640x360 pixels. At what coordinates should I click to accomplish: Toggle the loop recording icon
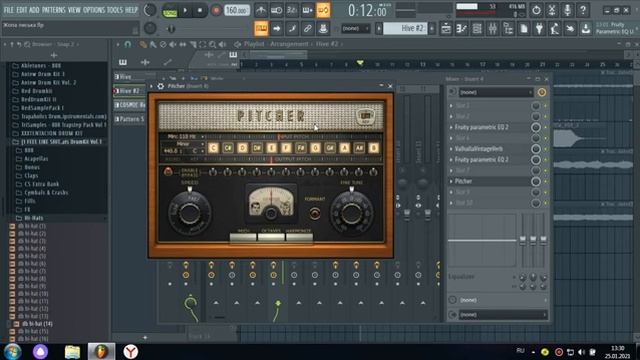click(323, 10)
